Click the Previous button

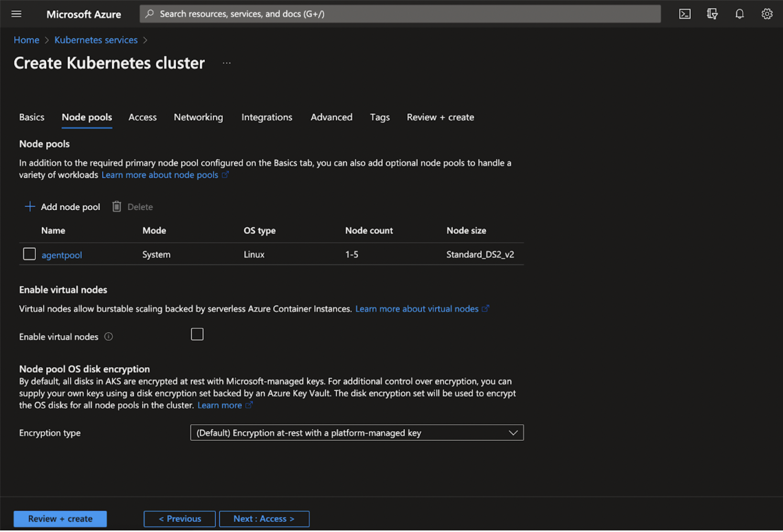coord(180,519)
